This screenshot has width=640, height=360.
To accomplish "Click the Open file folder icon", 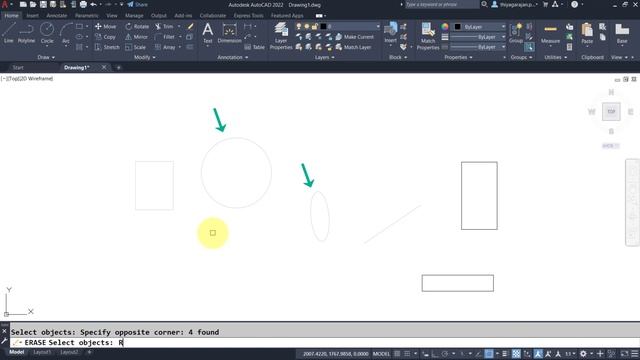I will pos(33,4).
